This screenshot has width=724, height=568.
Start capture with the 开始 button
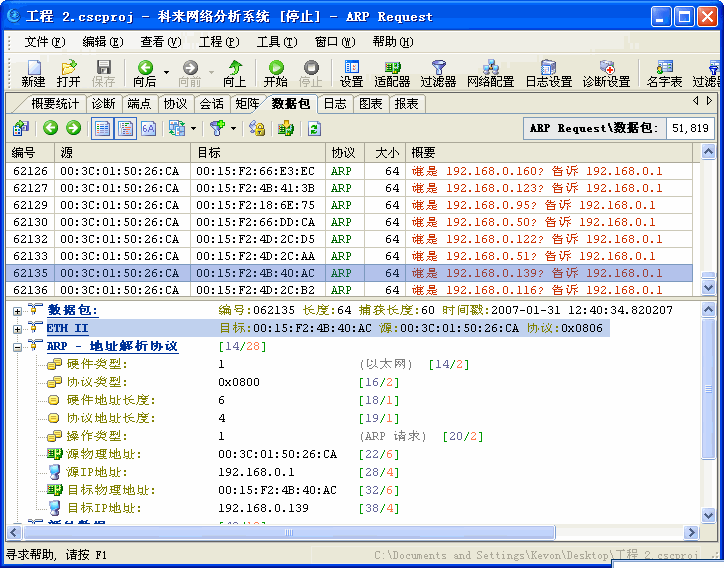click(275, 74)
